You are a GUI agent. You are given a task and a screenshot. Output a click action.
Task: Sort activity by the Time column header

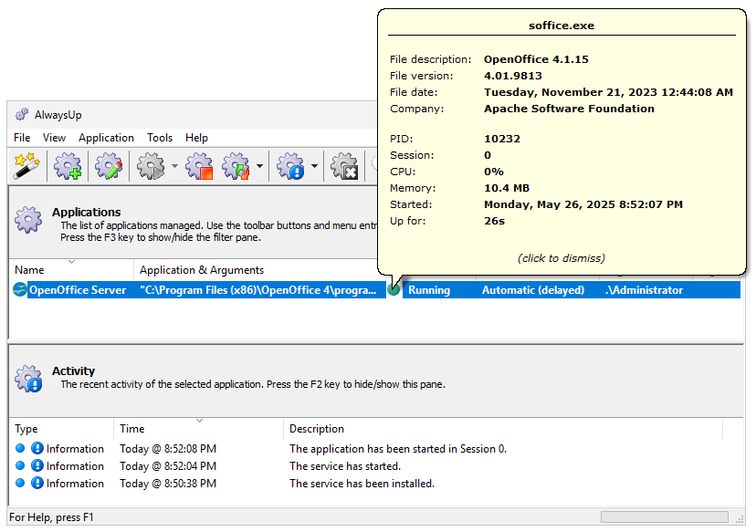click(199, 429)
